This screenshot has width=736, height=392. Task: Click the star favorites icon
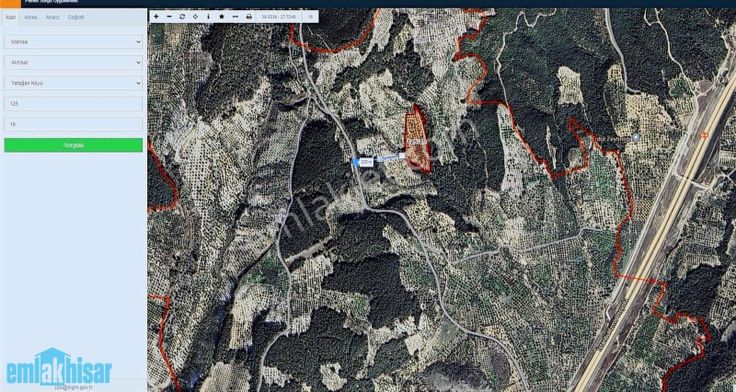click(222, 17)
